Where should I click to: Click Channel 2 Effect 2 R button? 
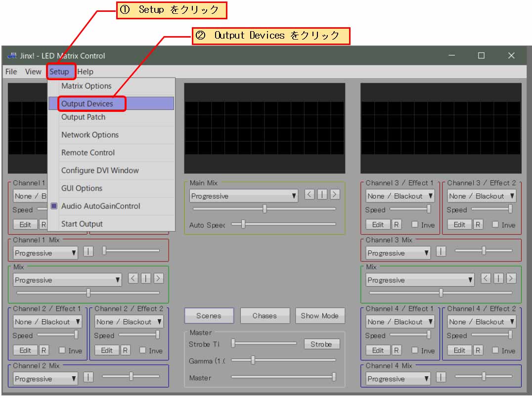pyautogui.click(x=126, y=350)
